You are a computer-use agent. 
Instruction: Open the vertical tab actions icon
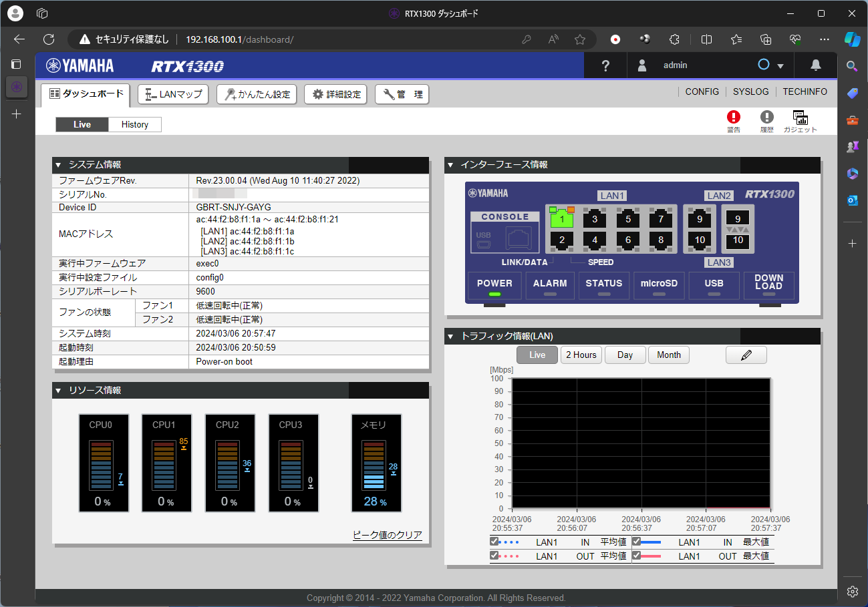(x=17, y=65)
